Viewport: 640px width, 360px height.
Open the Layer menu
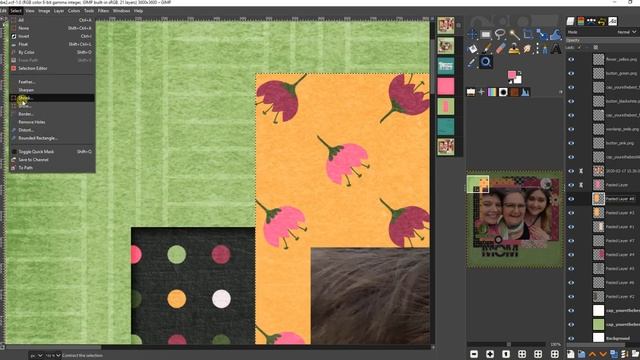pos(59,11)
